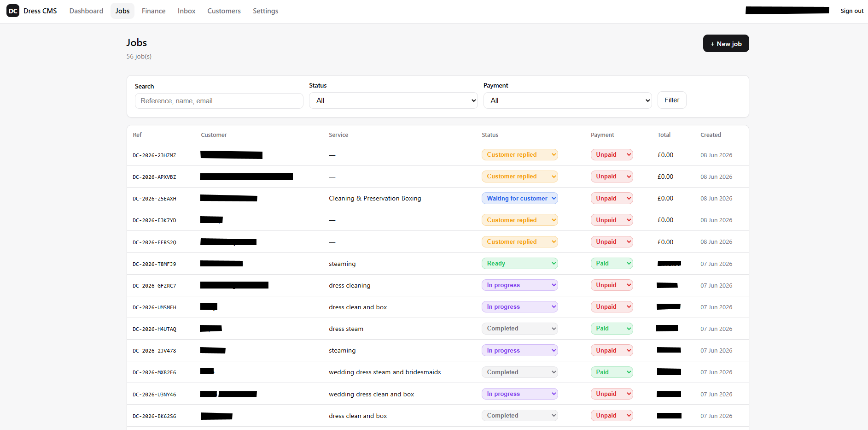Click the dress steam service cell

[x=346, y=329]
